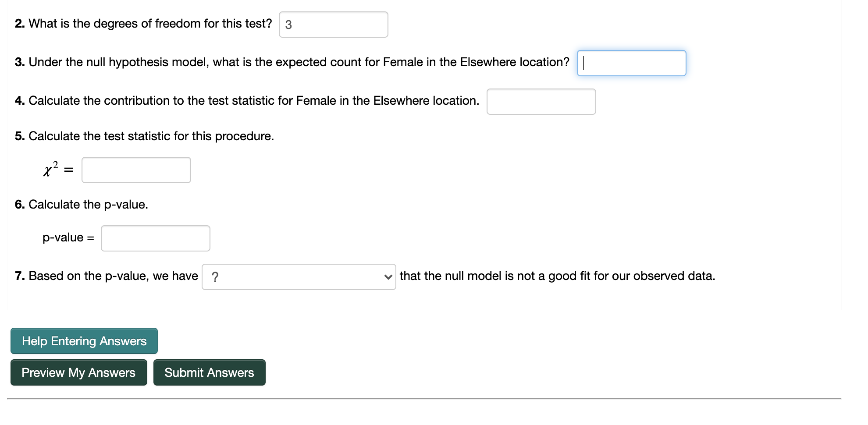
Task: Click the dropdown chevron beside 'we have'
Action: coord(388,276)
